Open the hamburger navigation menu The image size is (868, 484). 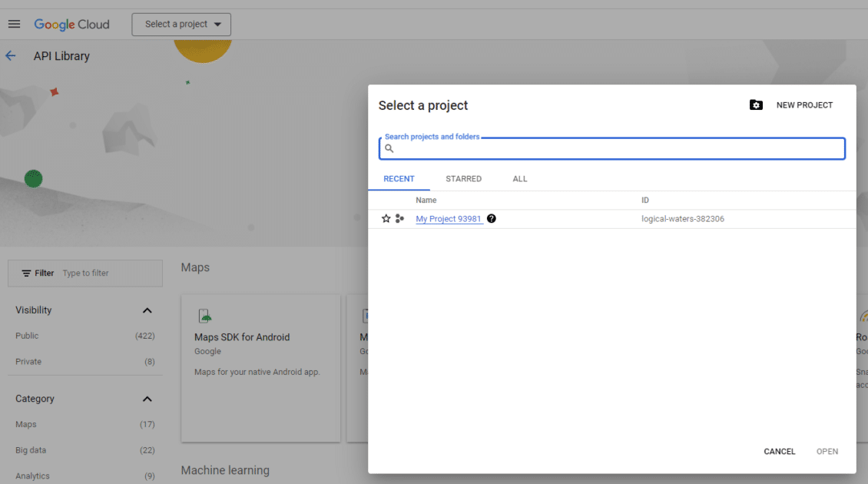[x=14, y=24]
